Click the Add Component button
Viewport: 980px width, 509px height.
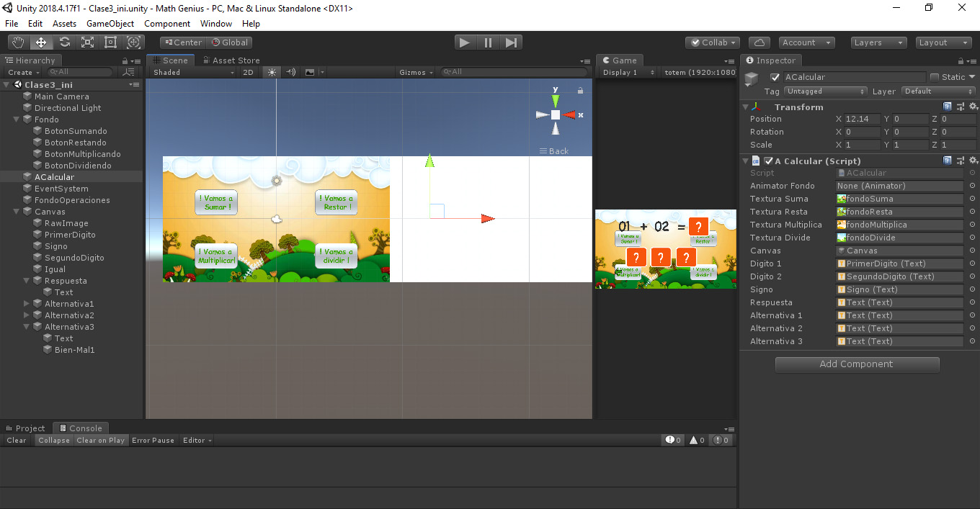(857, 364)
